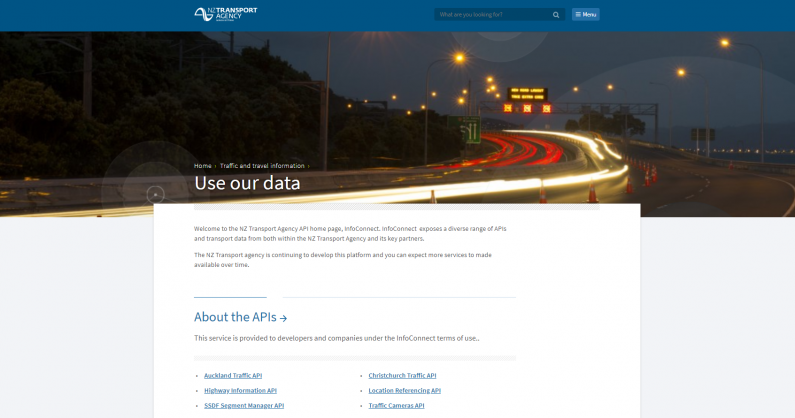Open the Auckland Traffic API link
The image size is (795, 418).
click(233, 376)
